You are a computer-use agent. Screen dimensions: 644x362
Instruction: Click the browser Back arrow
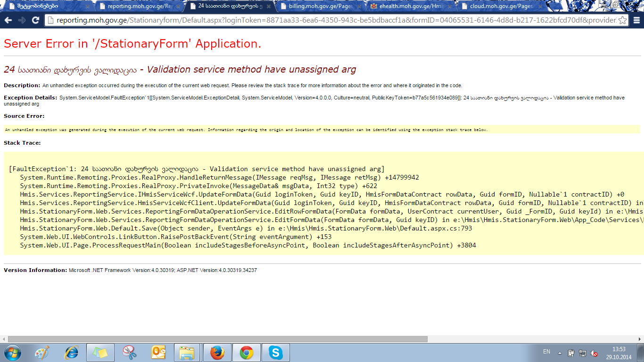8,20
